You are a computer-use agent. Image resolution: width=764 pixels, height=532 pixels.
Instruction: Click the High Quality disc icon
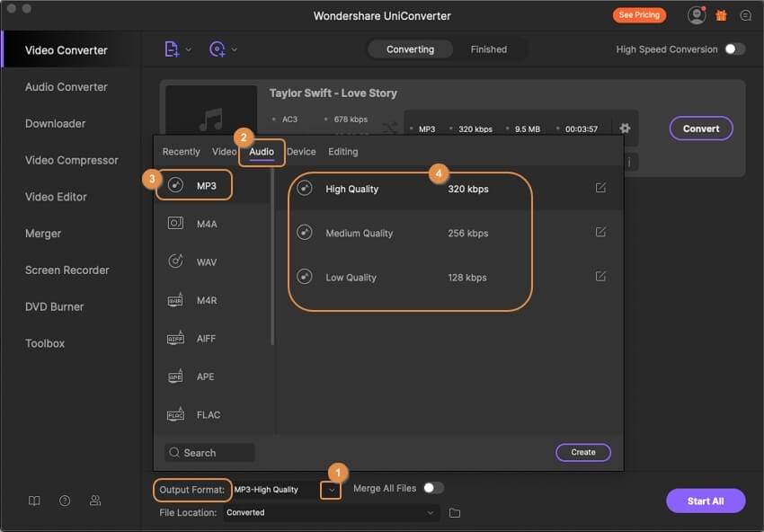click(x=305, y=188)
